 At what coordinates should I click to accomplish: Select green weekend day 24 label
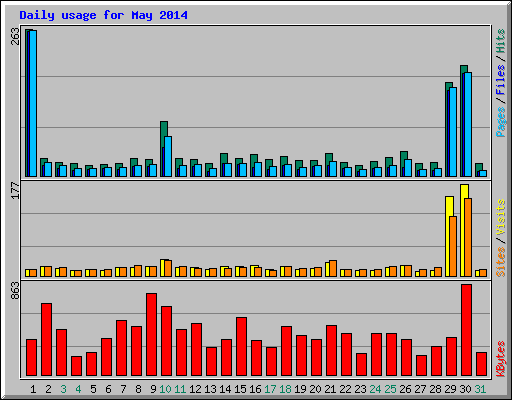(375, 389)
